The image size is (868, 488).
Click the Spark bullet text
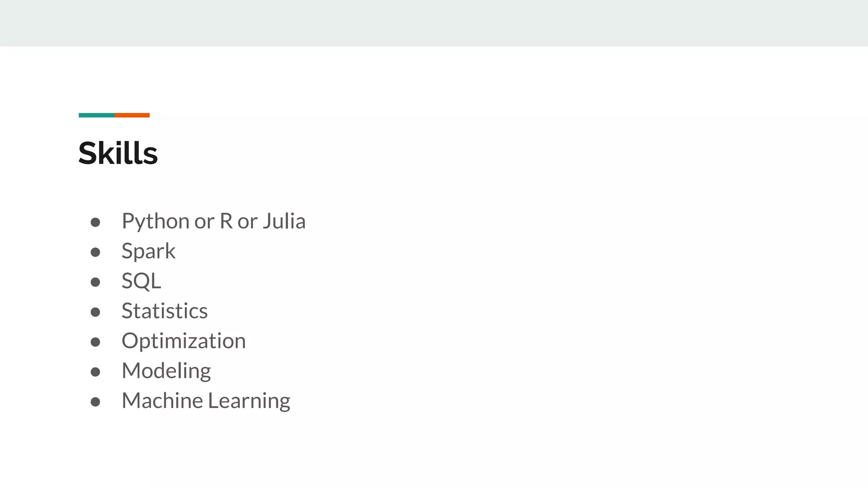148,251
